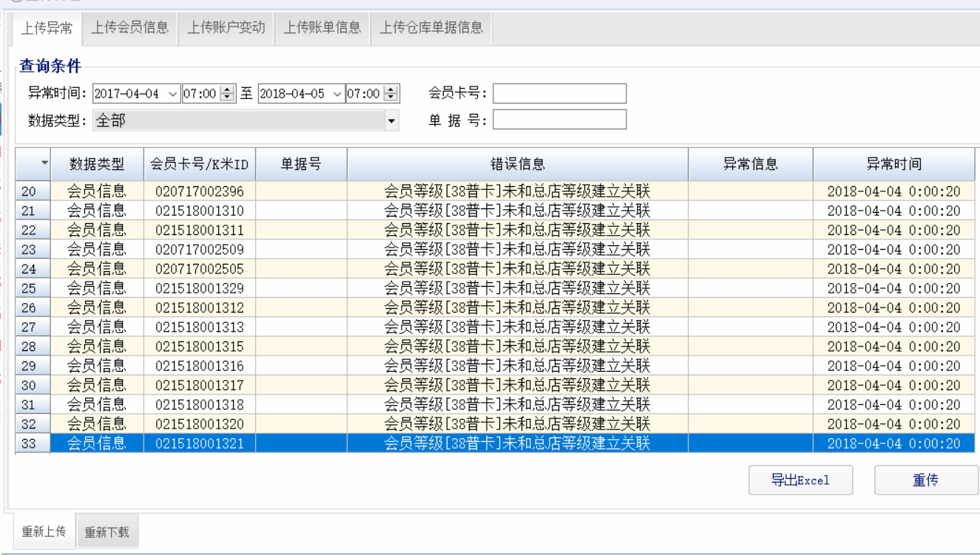Image resolution: width=980 pixels, height=555 pixels.
Task: Open the 上传账单信息 tab
Action: coord(322,28)
